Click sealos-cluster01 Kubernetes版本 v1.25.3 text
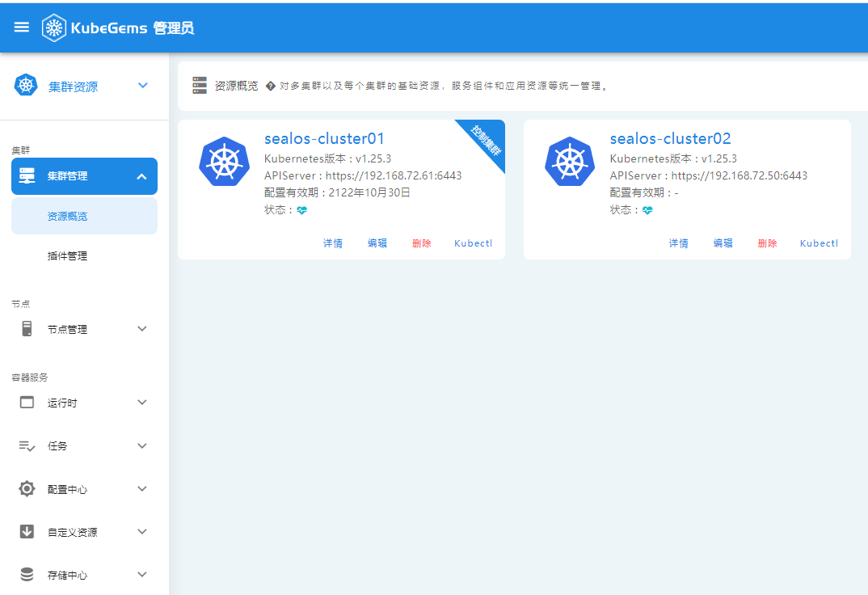This screenshot has width=868, height=595. (x=327, y=158)
